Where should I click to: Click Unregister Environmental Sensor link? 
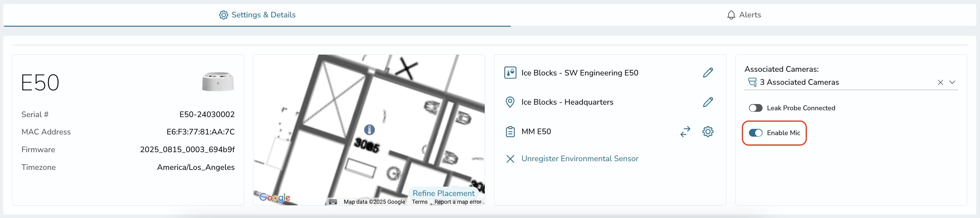tap(580, 159)
